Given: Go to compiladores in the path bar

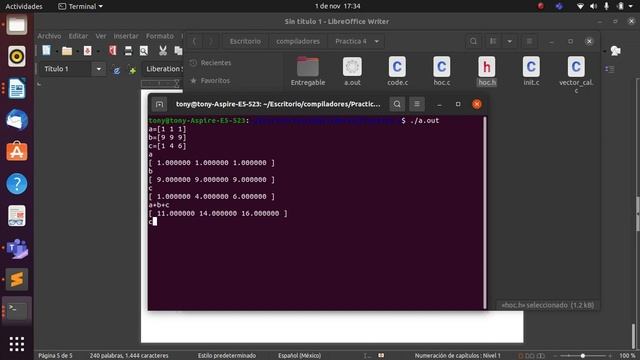Looking at the screenshot, I should click(x=298, y=41).
